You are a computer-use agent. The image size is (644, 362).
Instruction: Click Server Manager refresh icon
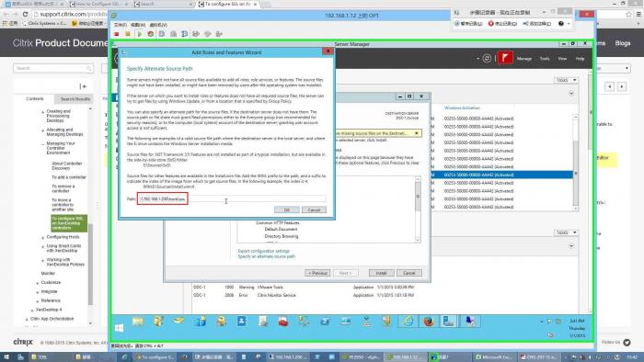[x=487, y=58]
